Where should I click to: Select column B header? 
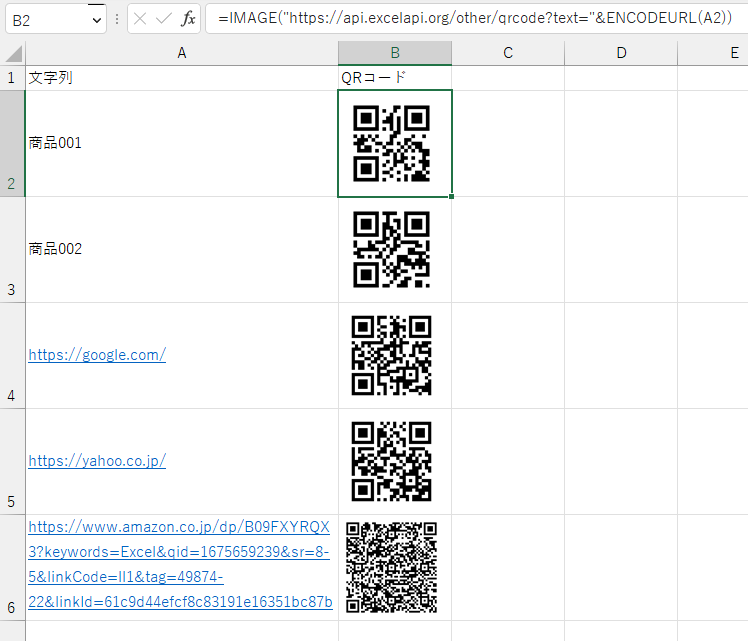click(395, 53)
